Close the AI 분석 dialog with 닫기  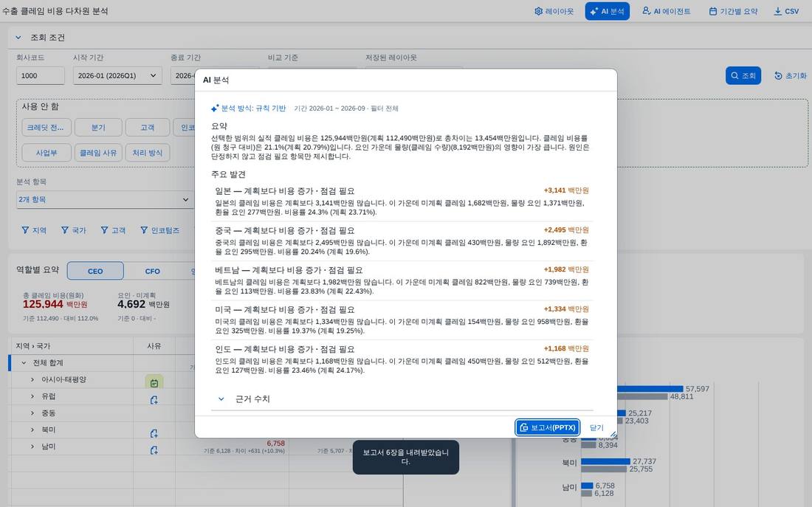[596, 428]
